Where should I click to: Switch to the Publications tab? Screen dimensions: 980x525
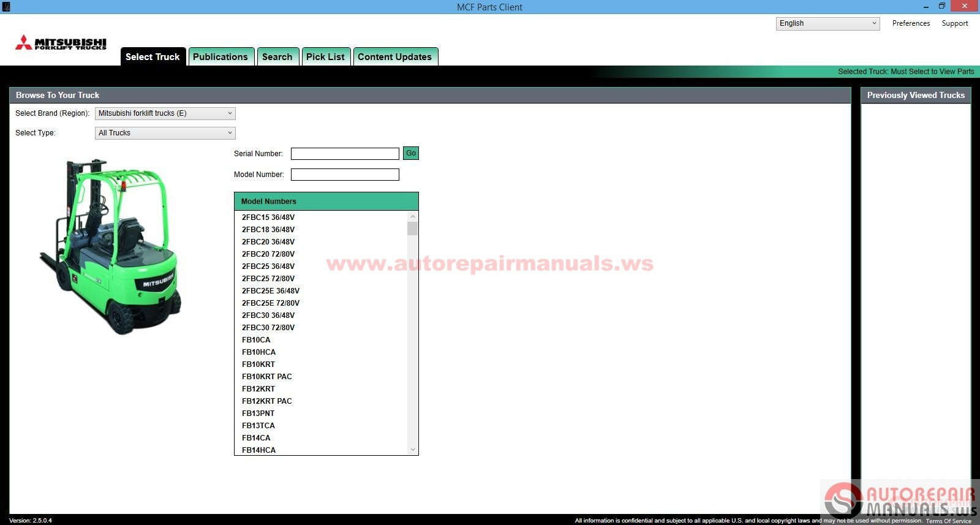(221, 56)
